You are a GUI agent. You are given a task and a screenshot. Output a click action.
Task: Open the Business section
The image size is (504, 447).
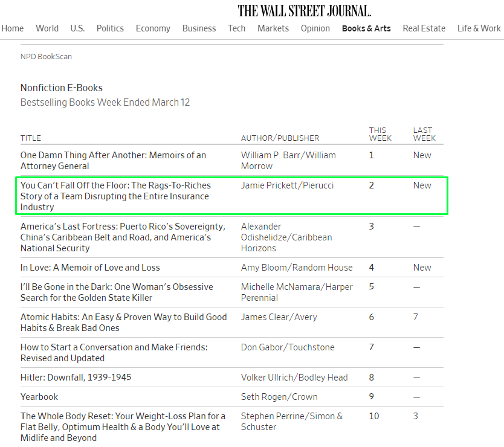pos(199,28)
